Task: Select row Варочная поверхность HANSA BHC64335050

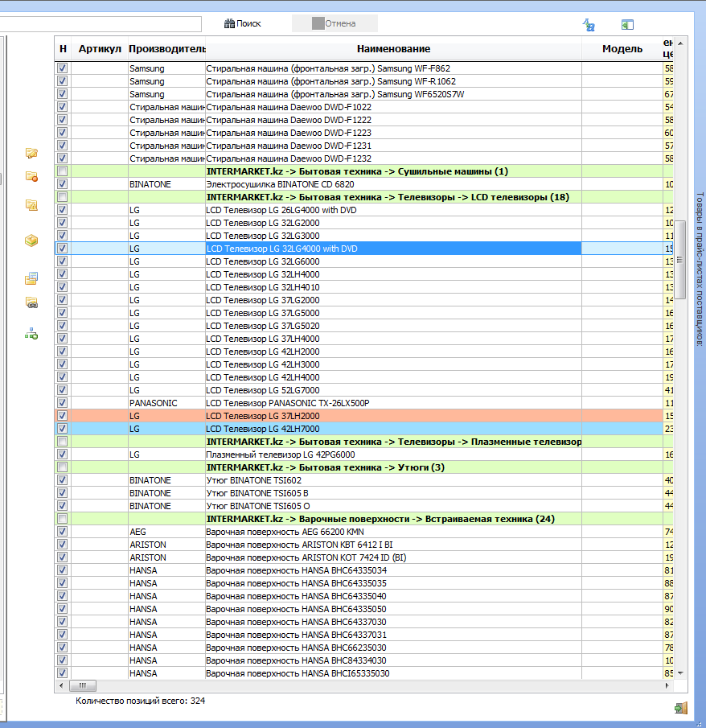Action: point(364,609)
